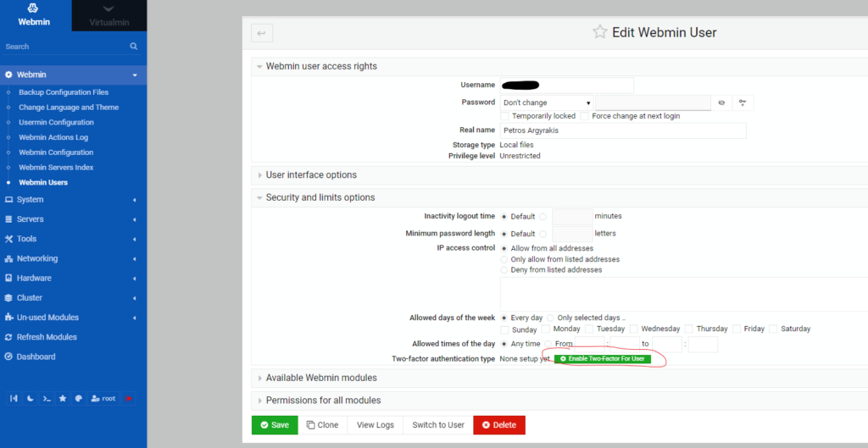868x448 pixels.
Task: Switch to the Virtualmin tab
Action: click(109, 15)
